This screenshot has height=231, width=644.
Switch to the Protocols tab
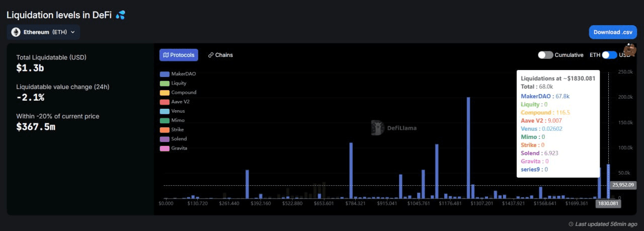pos(179,55)
